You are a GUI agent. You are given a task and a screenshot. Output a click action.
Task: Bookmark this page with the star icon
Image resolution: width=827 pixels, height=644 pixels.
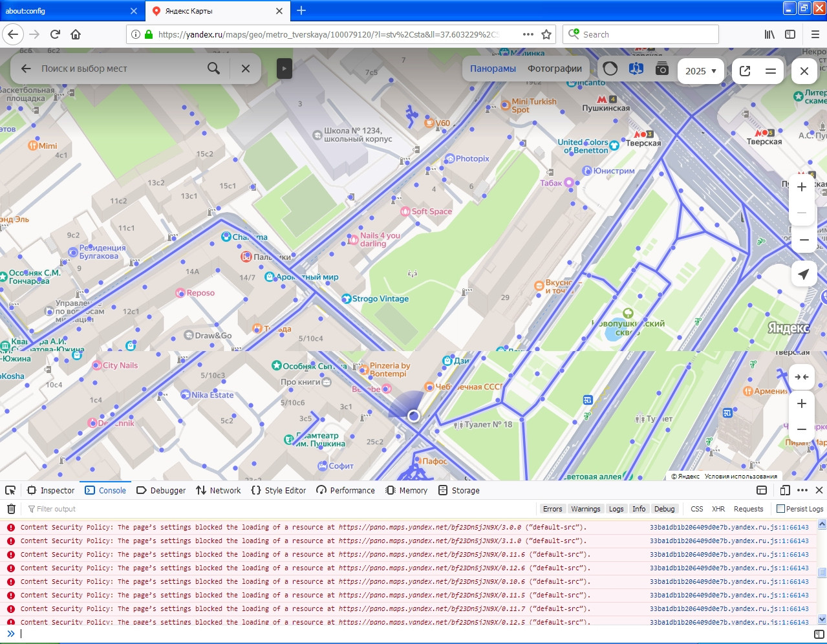(546, 34)
